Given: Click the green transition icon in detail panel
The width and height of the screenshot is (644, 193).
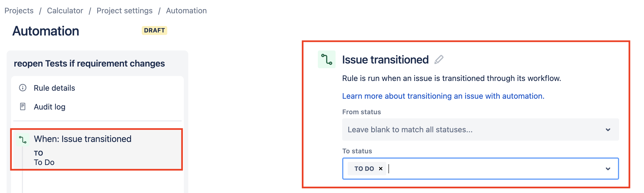Looking at the screenshot, I should pos(327,59).
